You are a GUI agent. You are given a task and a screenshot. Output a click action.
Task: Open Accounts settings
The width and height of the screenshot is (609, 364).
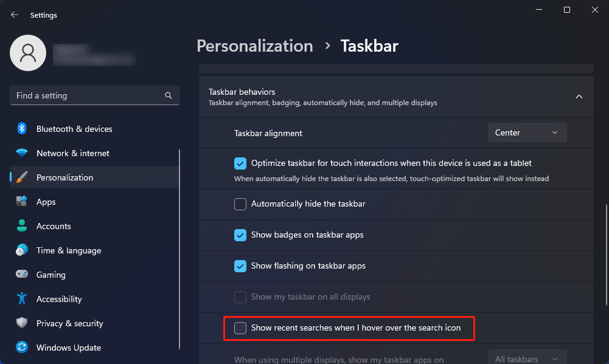54,226
